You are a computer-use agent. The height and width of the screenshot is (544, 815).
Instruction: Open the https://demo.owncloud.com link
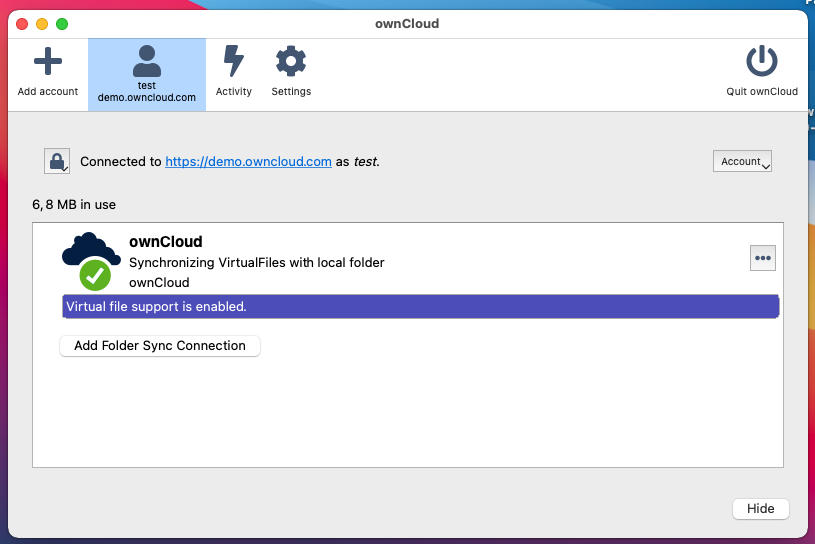(x=248, y=162)
